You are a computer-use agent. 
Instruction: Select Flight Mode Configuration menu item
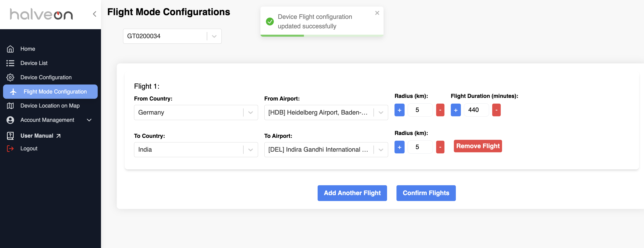click(x=50, y=92)
